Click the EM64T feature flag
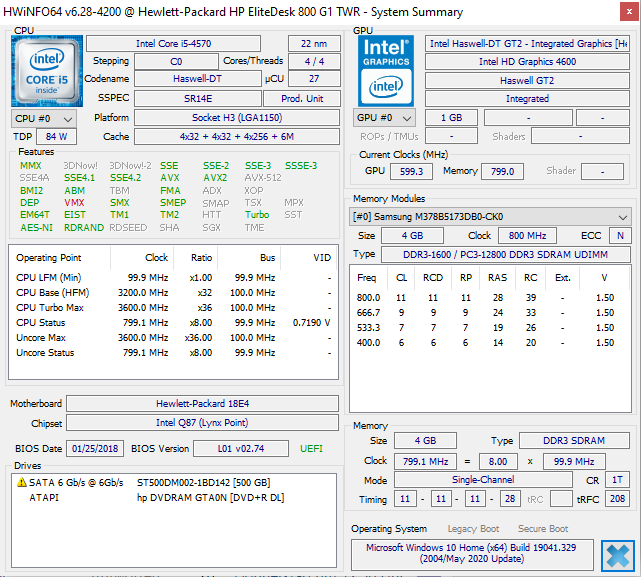Image resolution: width=641 pixels, height=577 pixels. click(x=35, y=215)
